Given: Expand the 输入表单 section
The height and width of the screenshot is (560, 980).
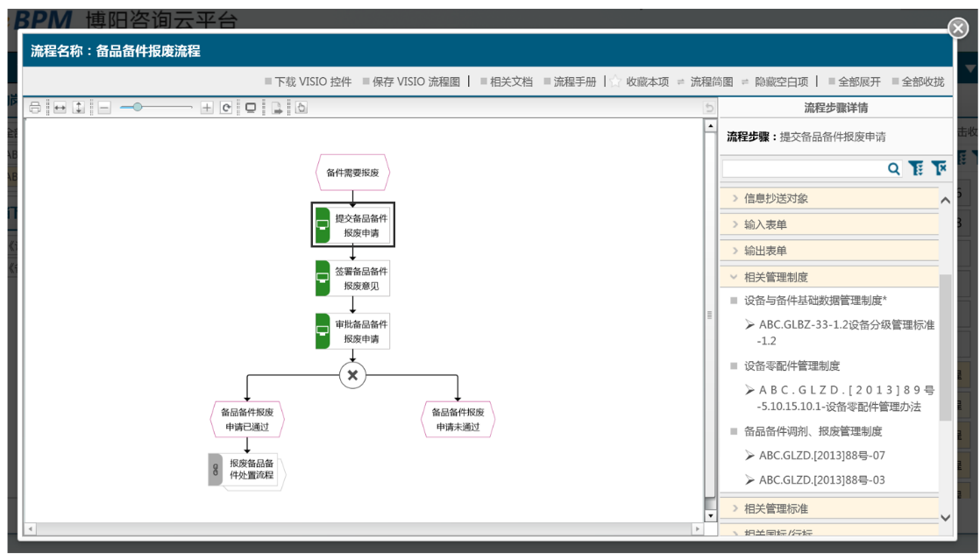Looking at the screenshot, I should pyautogui.click(x=765, y=225).
